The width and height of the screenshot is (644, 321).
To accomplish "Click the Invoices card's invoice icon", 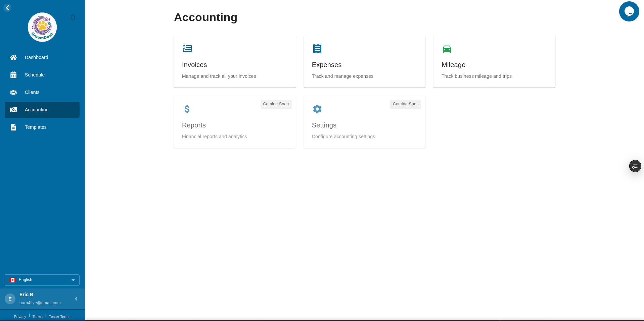I will coord(187,49).
